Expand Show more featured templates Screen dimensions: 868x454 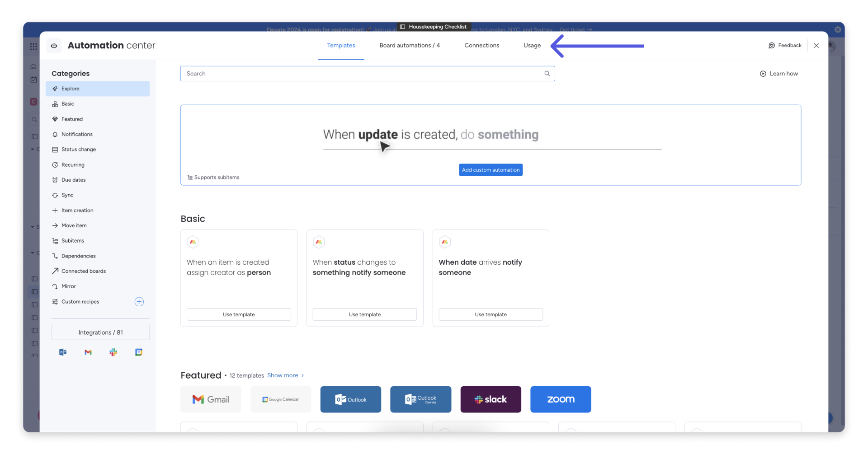click(x=283, y=375)
